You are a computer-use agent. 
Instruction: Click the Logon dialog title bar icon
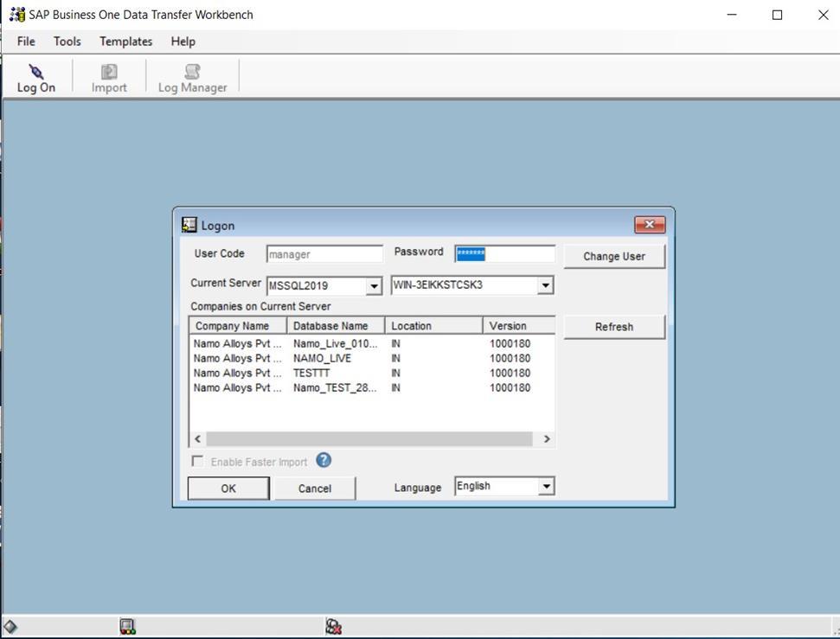pos(189,224)
